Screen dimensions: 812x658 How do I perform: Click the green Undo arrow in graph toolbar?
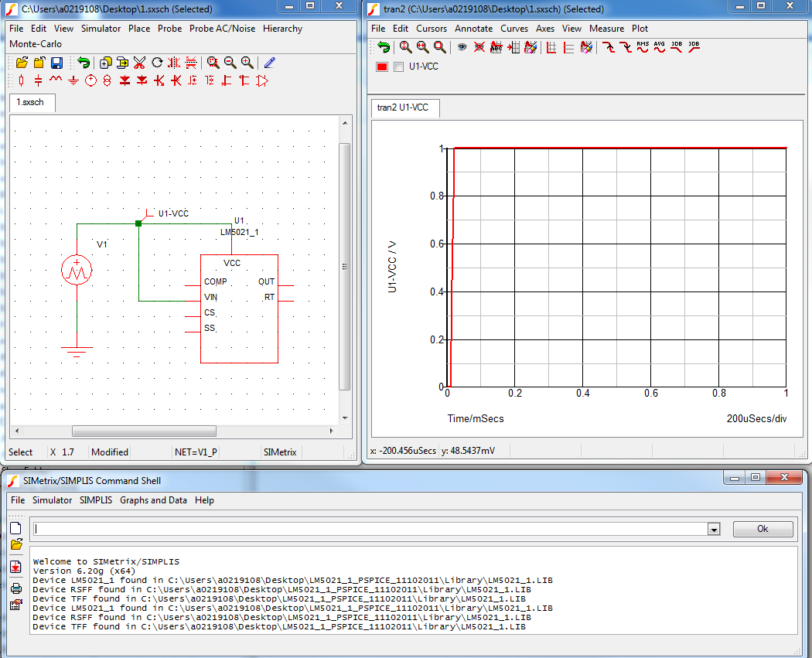point(383,47)
